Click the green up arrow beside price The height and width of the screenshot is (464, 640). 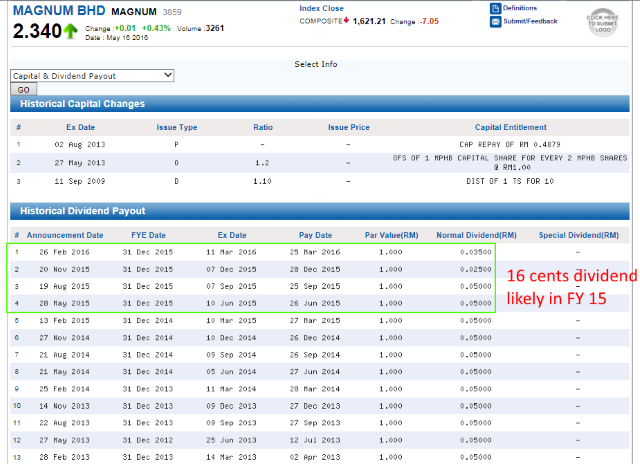click(71, 31)
